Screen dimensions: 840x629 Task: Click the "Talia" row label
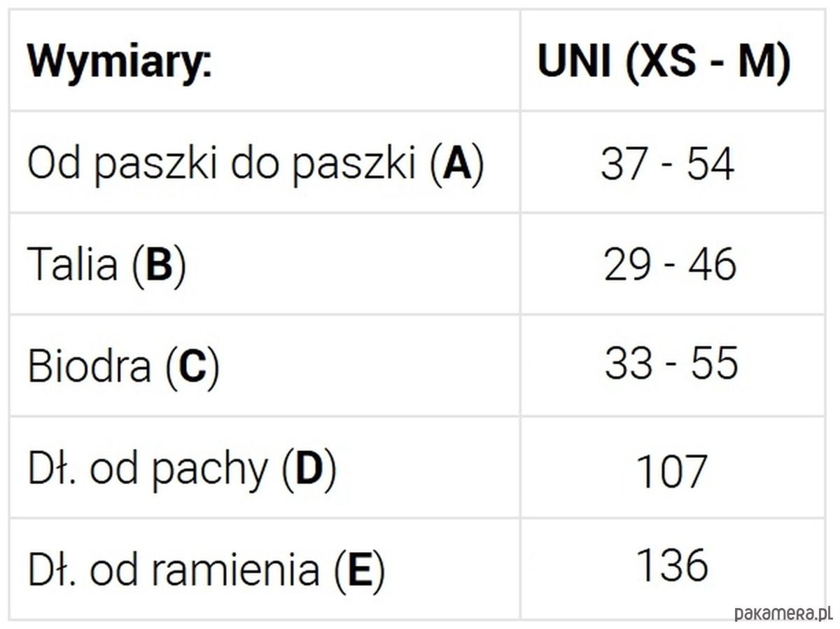pyautogui.click(x=72, y=265)
